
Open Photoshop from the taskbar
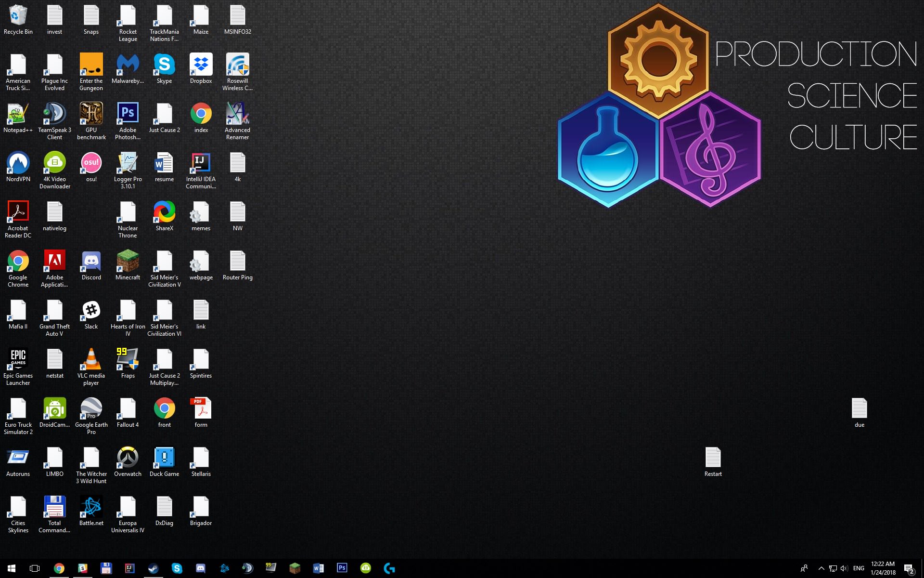click(x=341, y=568)
